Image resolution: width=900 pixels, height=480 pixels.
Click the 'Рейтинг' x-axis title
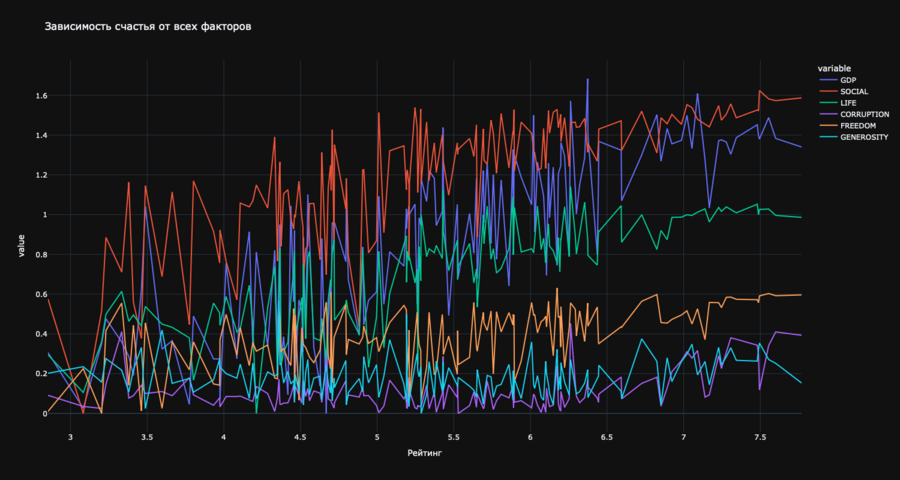tap(425, 453)
